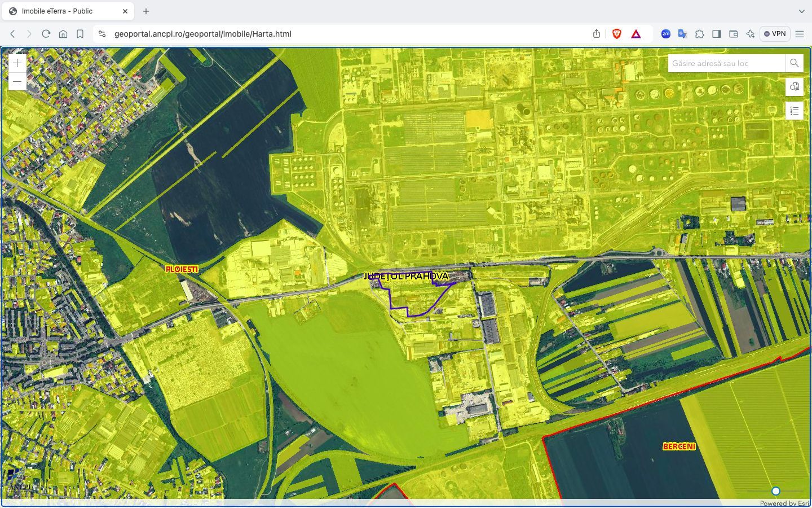Click the layer opacity slider handle

click(x=776, y=491)
